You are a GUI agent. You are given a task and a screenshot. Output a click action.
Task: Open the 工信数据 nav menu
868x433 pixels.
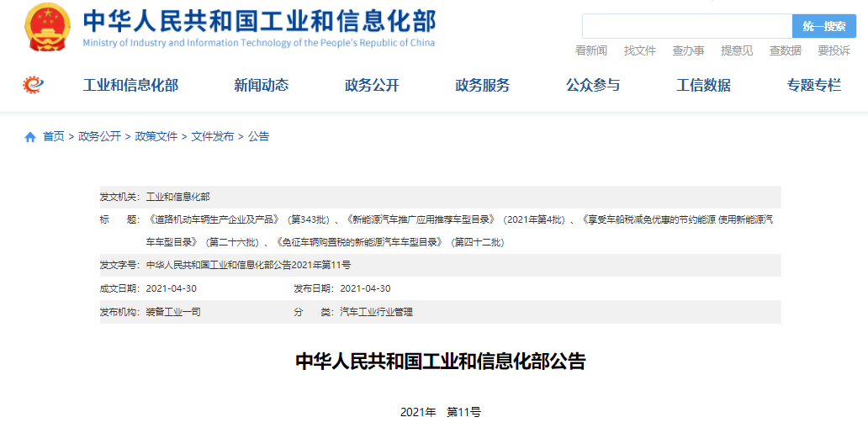[x=704, y=85]
